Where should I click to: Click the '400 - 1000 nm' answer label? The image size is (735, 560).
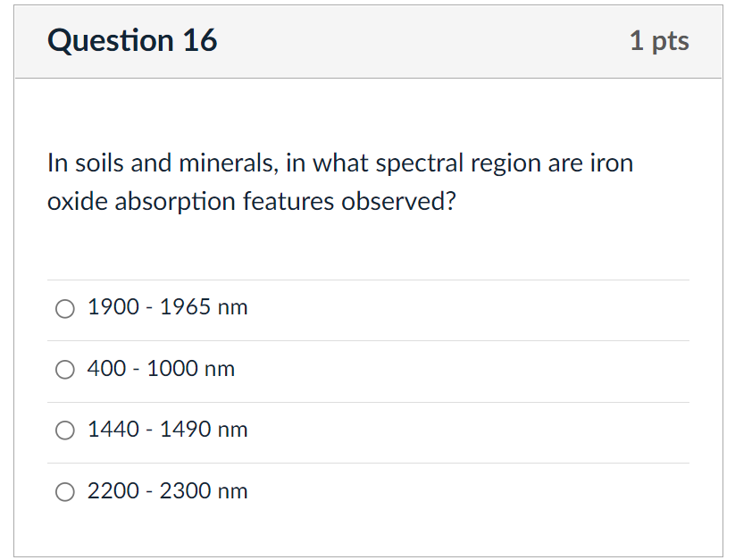(161, 369)
